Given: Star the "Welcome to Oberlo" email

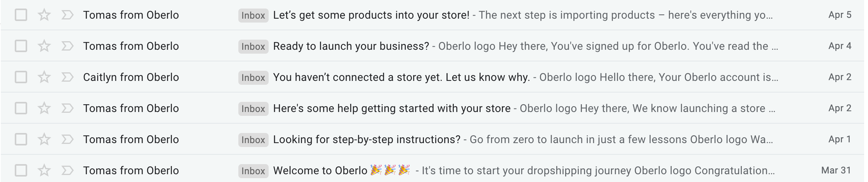Looking at the screenshot, I should [44, 171].
